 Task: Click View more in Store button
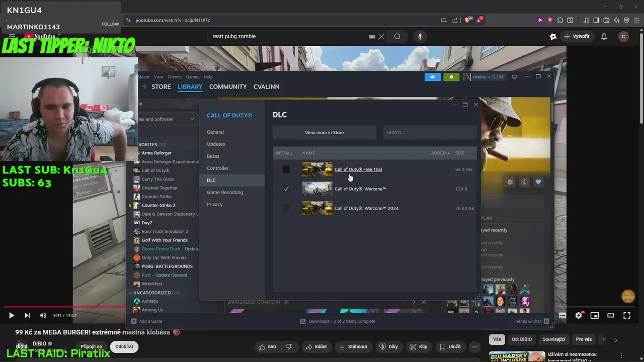pos(325,132)
